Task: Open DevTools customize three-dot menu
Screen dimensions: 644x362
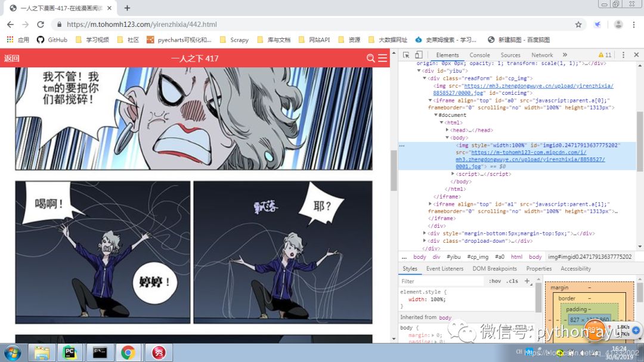Action: (623, 55)
